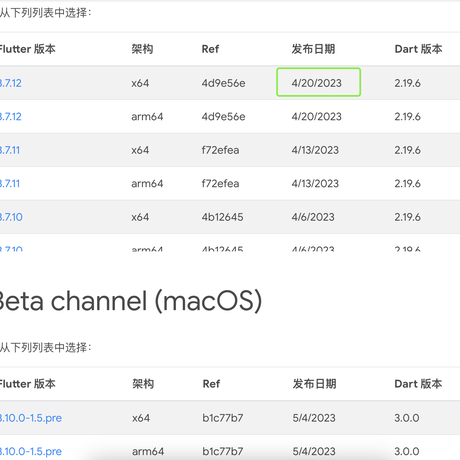Click the 4d9e56e ref in the x64 row
This screenshot has width=460, height=460.
click(223, 83)
